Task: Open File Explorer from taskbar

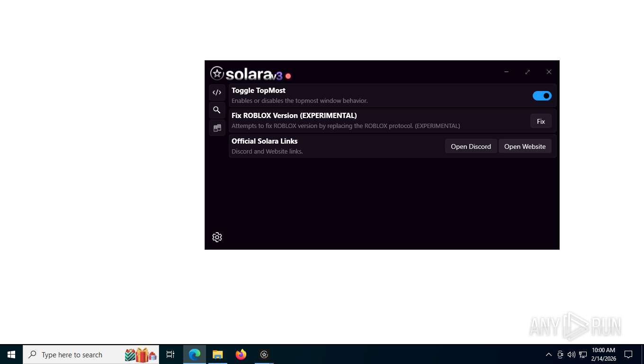Action: tap(217, 355)
